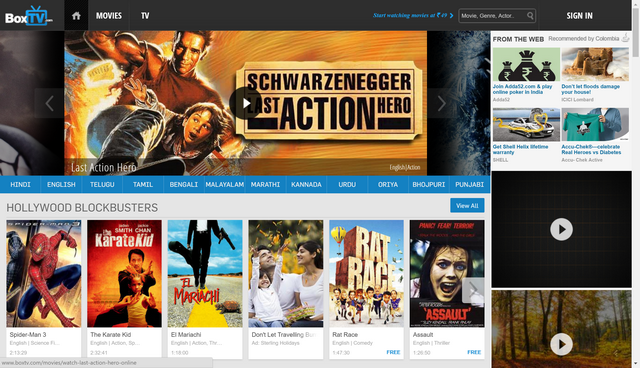Open Adda52 poker ad image
The image size is (640, 368).
click(x=526, y=64)
